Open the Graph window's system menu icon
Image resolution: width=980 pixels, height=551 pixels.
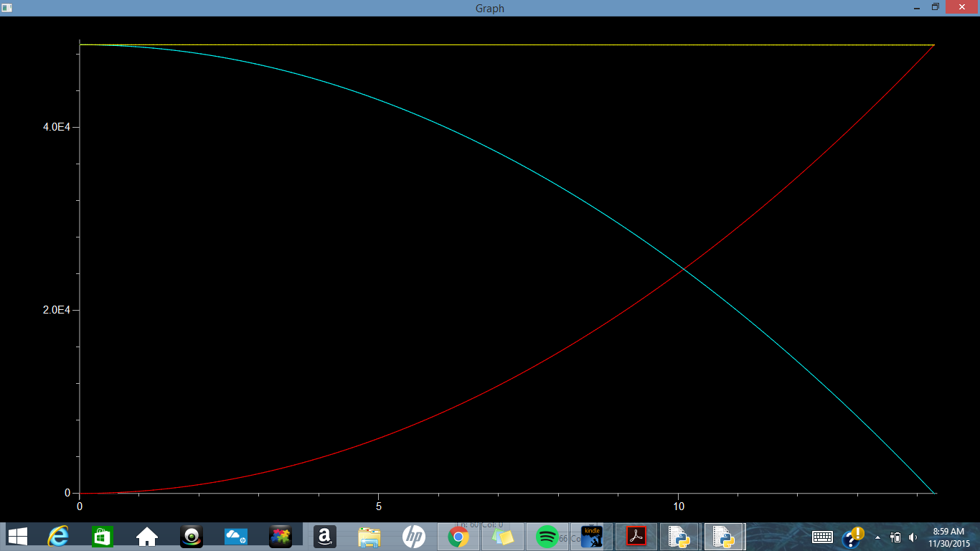(6, 8)
